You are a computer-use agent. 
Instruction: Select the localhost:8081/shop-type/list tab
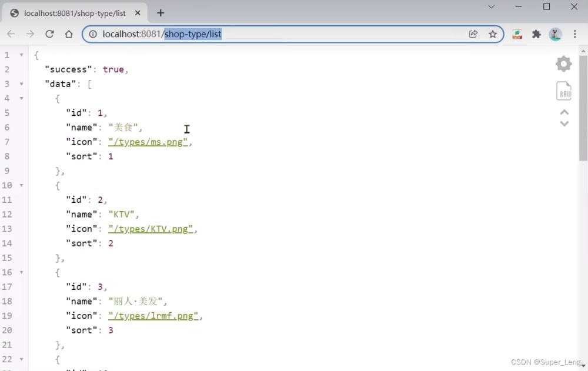coord(75,13)
